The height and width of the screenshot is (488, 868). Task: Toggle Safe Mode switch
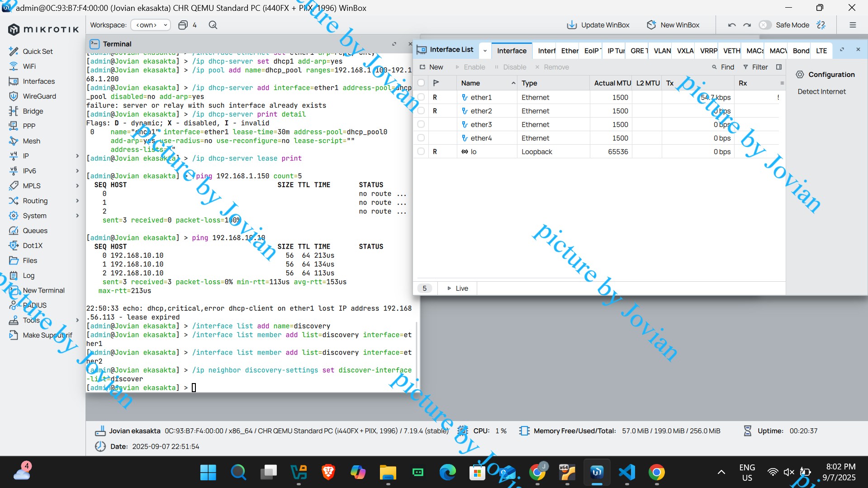[765, 25]
